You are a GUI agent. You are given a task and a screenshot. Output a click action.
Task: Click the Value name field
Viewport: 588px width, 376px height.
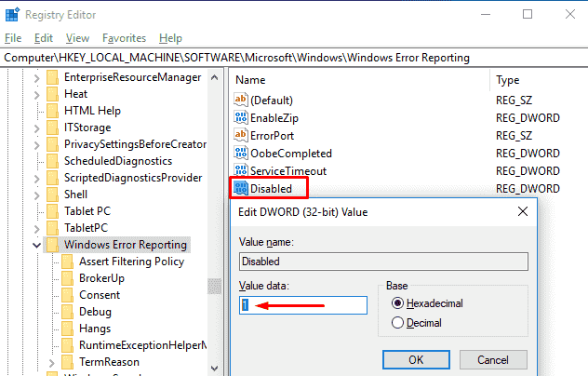(x=383, y=262)
